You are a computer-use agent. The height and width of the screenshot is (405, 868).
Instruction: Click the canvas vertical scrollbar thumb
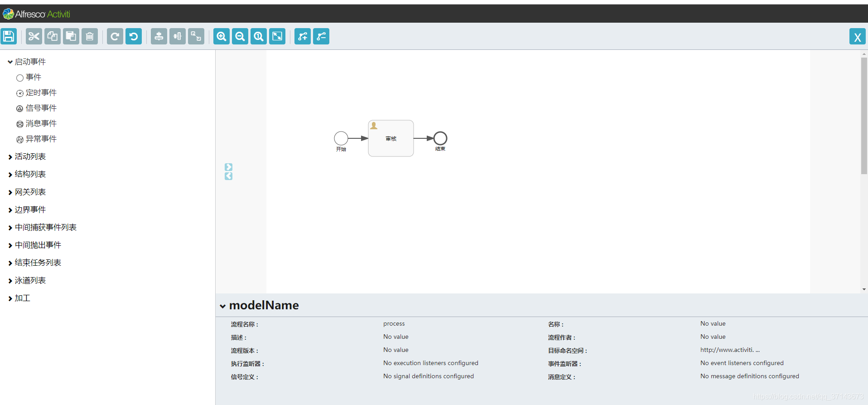pyautogui.click(x=864, y=116)
